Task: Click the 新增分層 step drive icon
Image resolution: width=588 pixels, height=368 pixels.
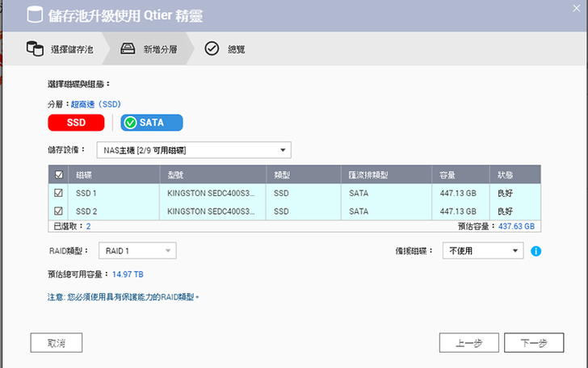Action: point(128,49)
